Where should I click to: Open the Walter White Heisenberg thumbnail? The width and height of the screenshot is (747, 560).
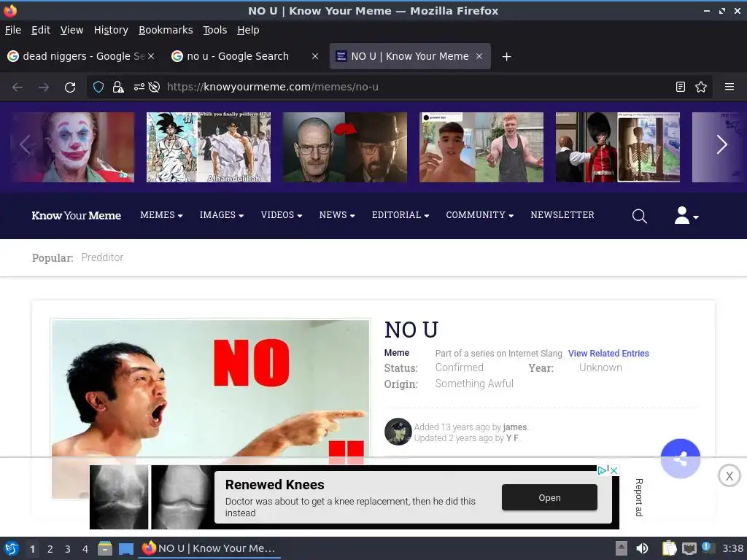[345, 147]
